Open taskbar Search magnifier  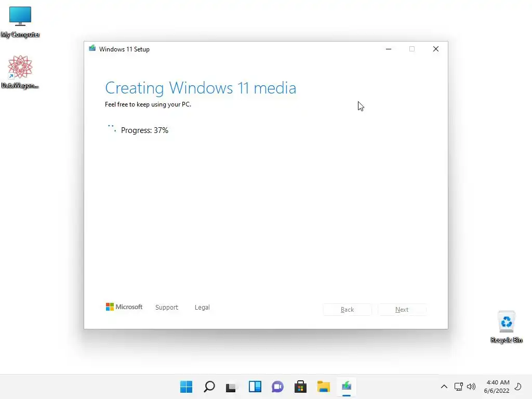point(209,387)
